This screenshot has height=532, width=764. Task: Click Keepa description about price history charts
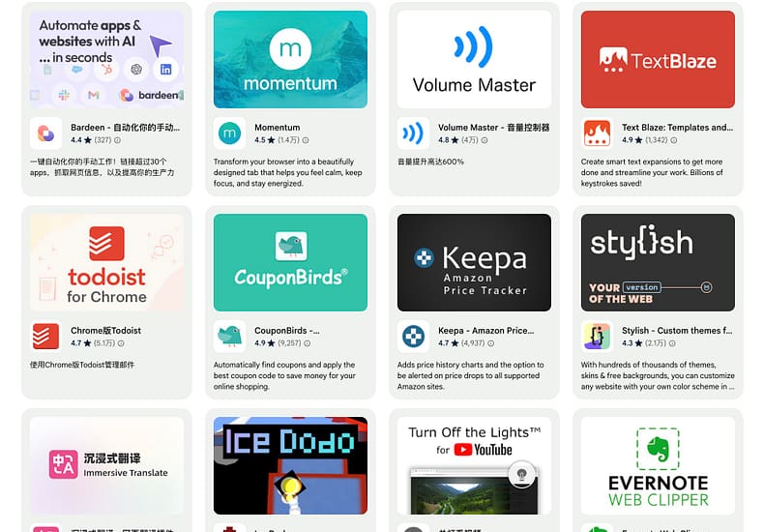tap(470, 375)
